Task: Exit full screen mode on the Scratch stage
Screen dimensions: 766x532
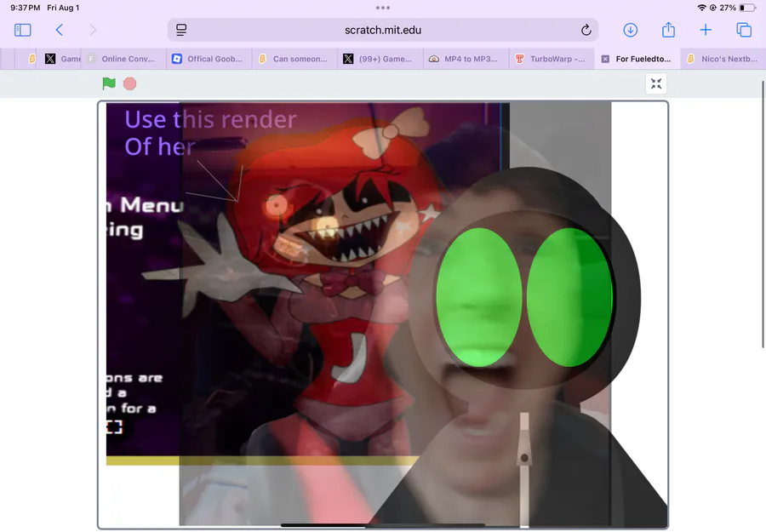Action: point(656,83)
